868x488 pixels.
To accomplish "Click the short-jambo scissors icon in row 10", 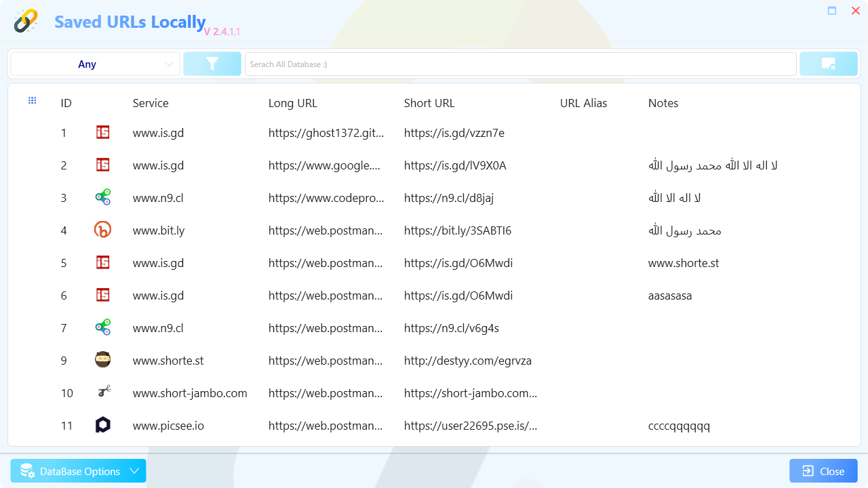I will click(103, 391).
